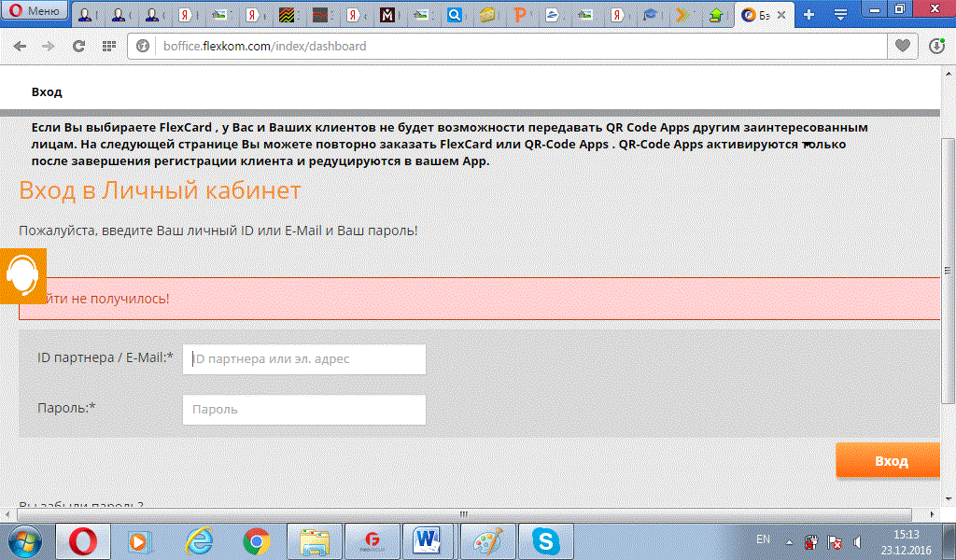Screen dimensions: 956x560
Task: Show hidden tray icons arrow
Action: coord(790,541)
